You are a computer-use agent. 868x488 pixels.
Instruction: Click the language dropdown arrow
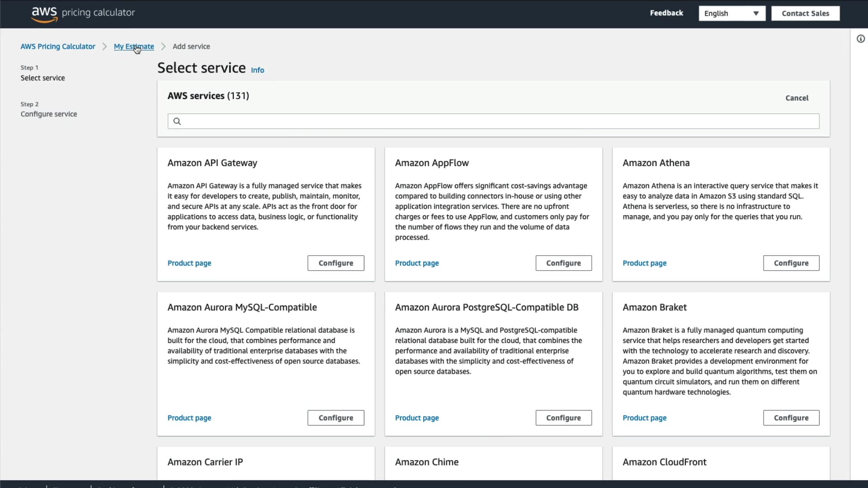pos(756,14)
